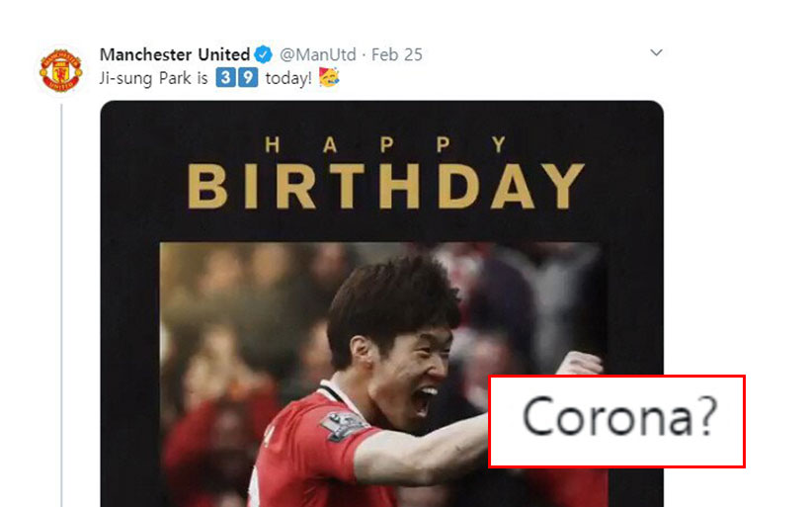Click the vertical thread line below avatar
812x507 pixels.
point(61,305)
